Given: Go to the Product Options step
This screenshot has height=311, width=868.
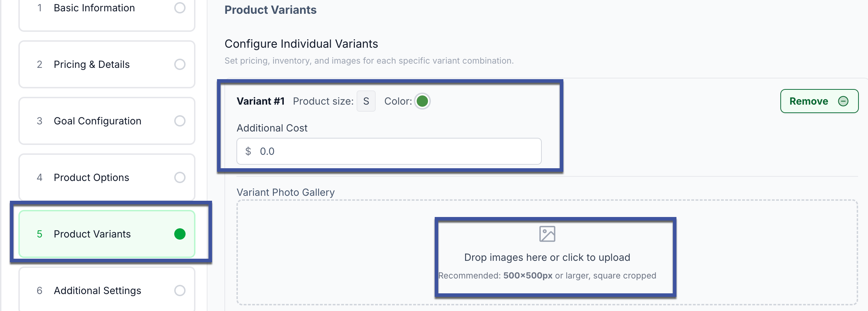Looking at the screenshot, I should (x=92, y=177).
